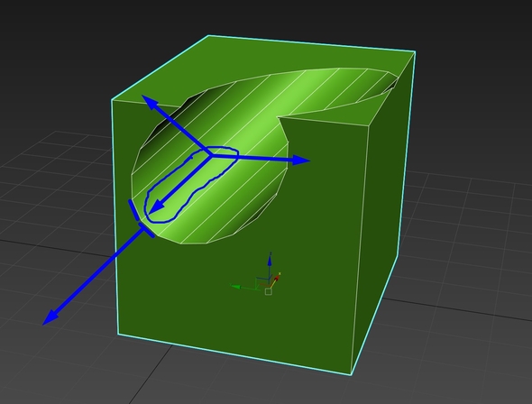This screenshot has width=532, height=404.
Task: Grab the green Y-axis gizmo arrow
Action: (x=236, y=287)
